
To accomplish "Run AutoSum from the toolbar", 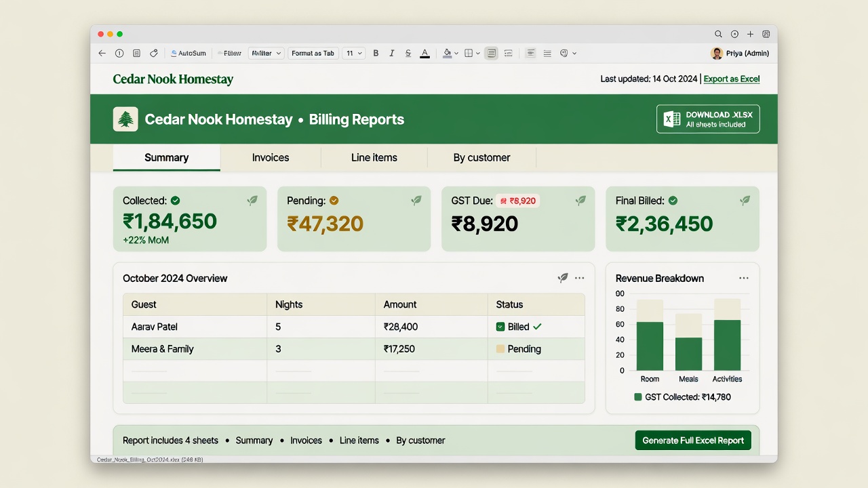I will click(189, 53).
